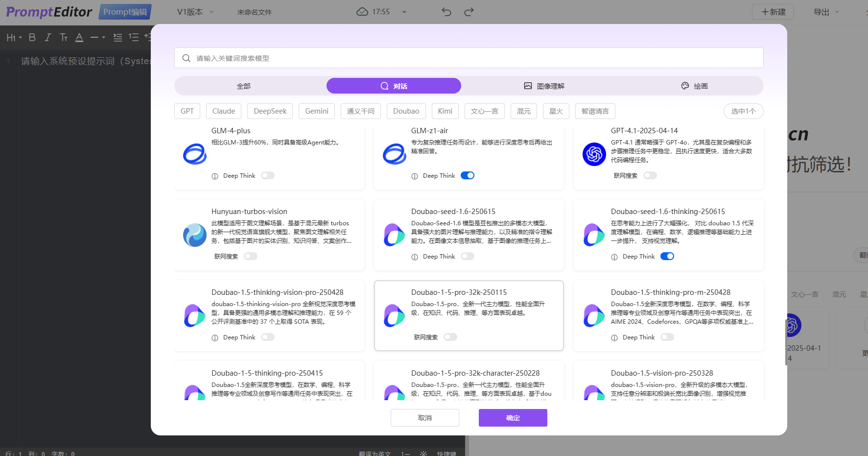The image size is (868, 456).
Task: Switch to the 全部 tab
Action: click(243, 86)
